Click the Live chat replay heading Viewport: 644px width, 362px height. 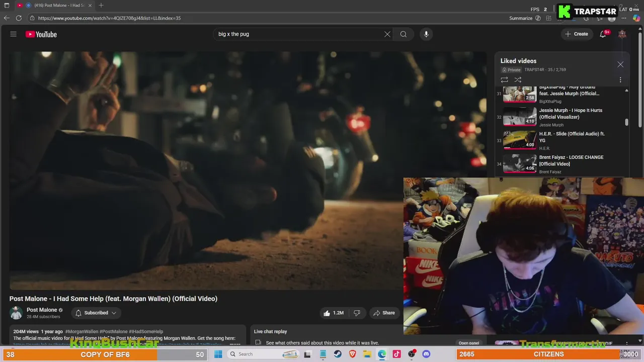270,332
